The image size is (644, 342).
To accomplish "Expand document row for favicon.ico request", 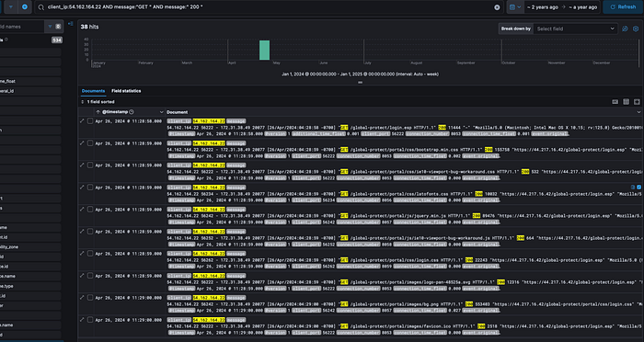I will pos(82,320).
